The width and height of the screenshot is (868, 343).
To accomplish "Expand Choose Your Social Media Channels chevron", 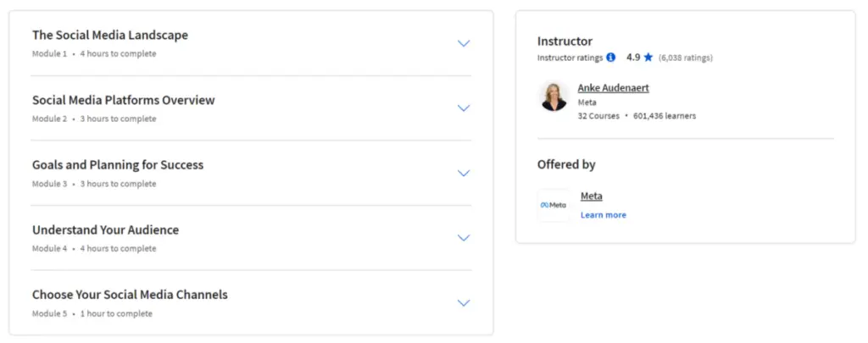I will (463, 302).
